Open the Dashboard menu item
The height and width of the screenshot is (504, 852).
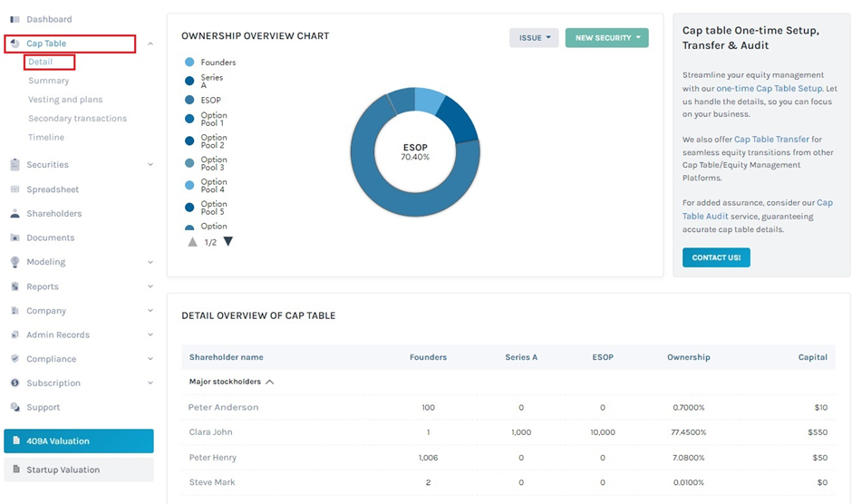tap(49, 19)
